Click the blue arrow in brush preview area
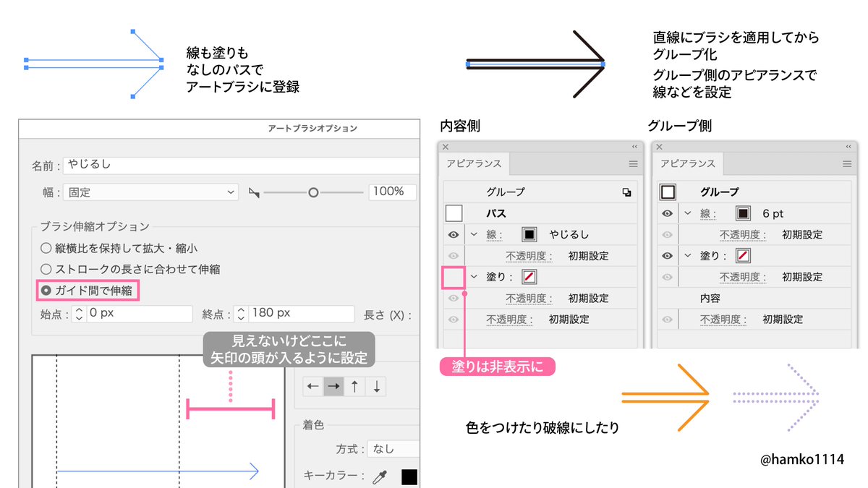Image resolution: width=868 pixels, height=488 pixels. [158, 471]
